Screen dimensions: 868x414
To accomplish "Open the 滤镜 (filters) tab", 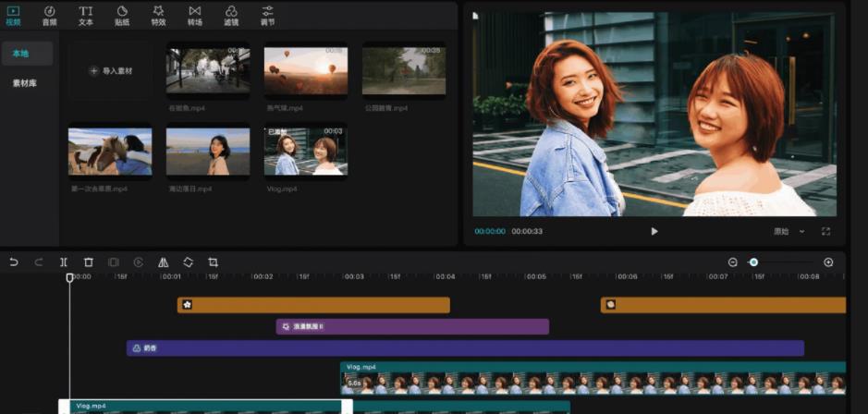I will 231,16.
